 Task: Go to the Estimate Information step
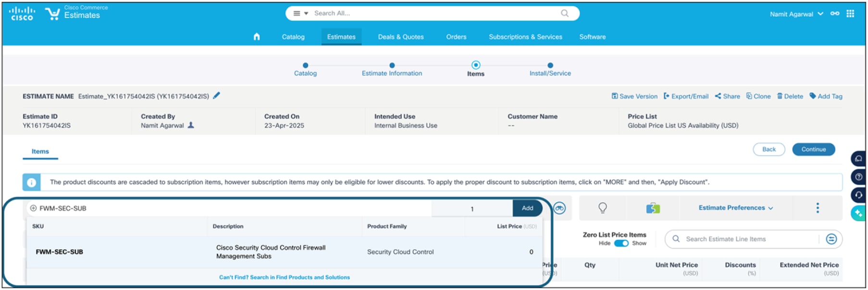[x=392, y=70]
